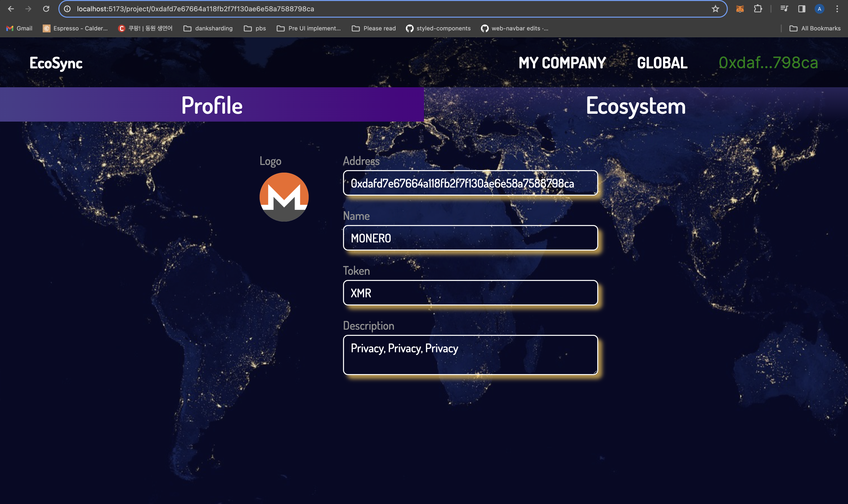Bookmark this page with the star icon
This screenshot has height=504, width=848.
tap(715, 9)
